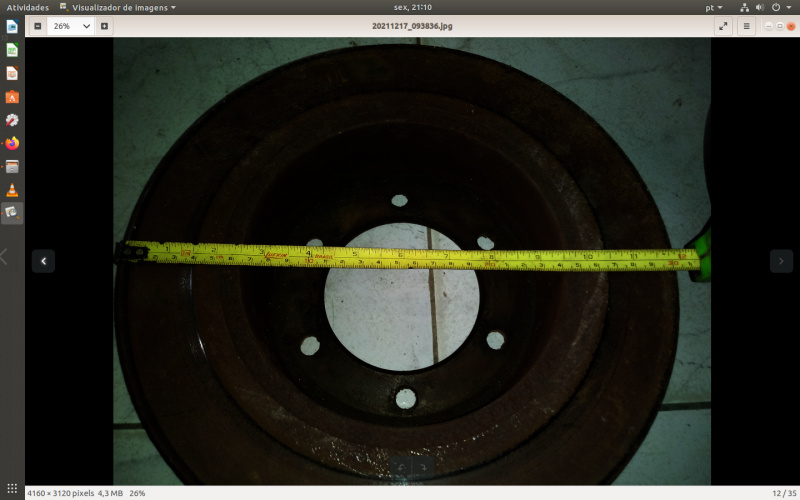Click the power icon in top bar

[x=776, y=7]
